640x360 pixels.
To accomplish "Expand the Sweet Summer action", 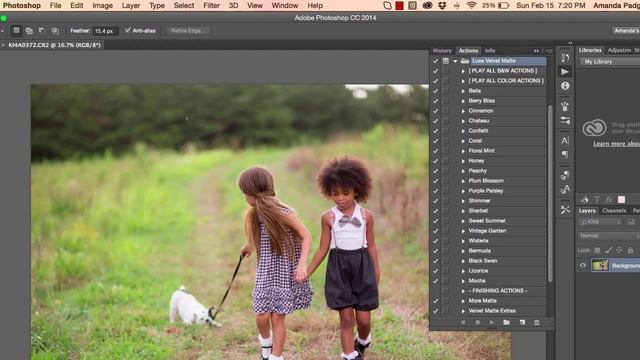I will coord(463,221).
